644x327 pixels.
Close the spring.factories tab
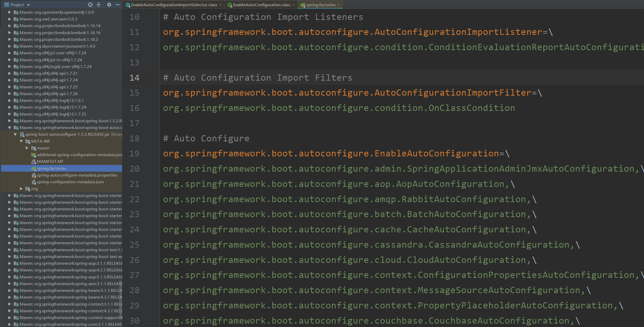[339, 5]
